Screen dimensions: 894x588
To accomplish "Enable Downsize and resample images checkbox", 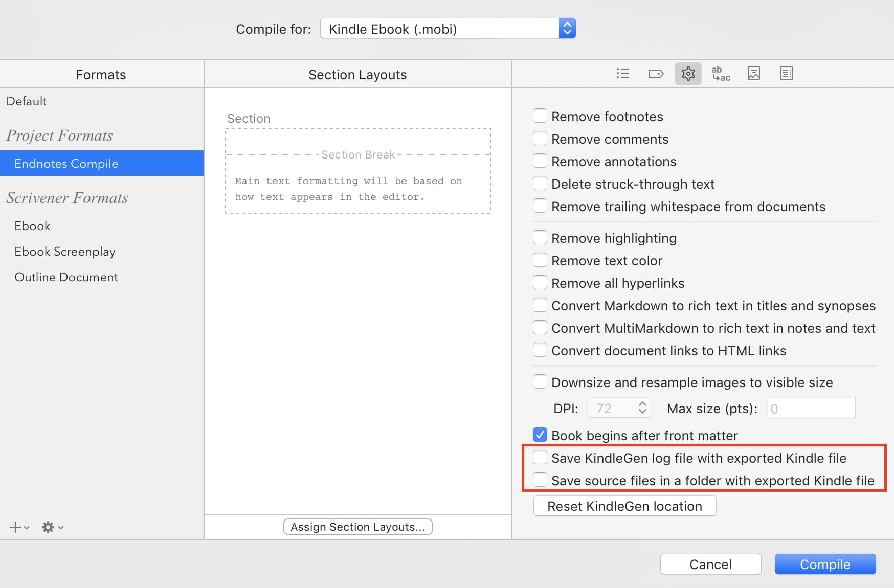I will (540, 382).
